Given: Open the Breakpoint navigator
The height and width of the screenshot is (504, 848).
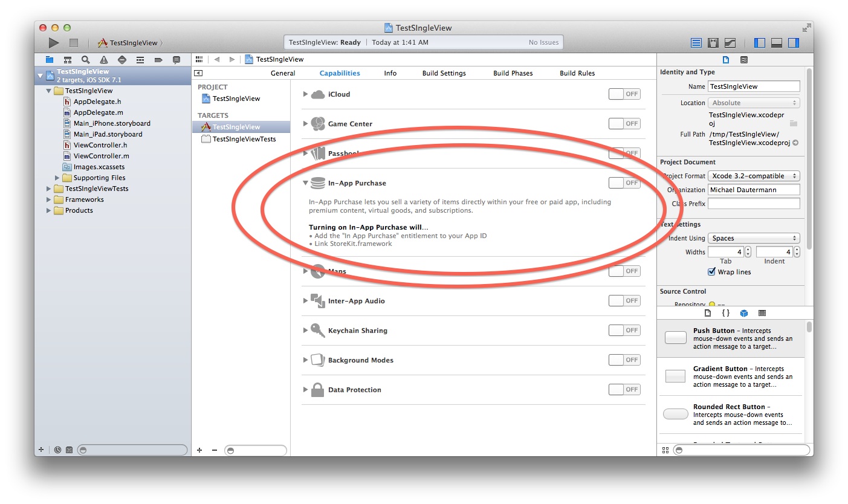Looking at the screenshot, I should (158, 59).
